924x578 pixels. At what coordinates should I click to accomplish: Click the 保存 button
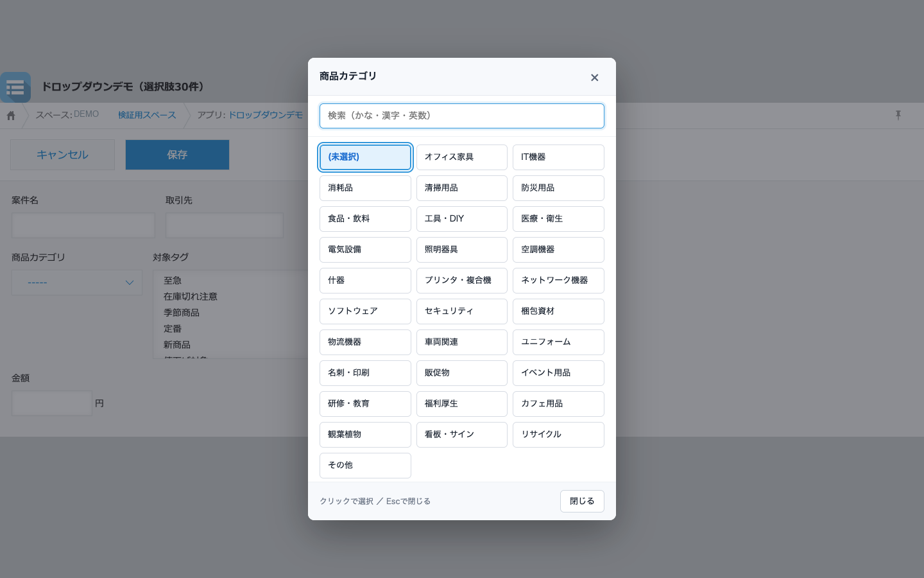coord(177,155)
